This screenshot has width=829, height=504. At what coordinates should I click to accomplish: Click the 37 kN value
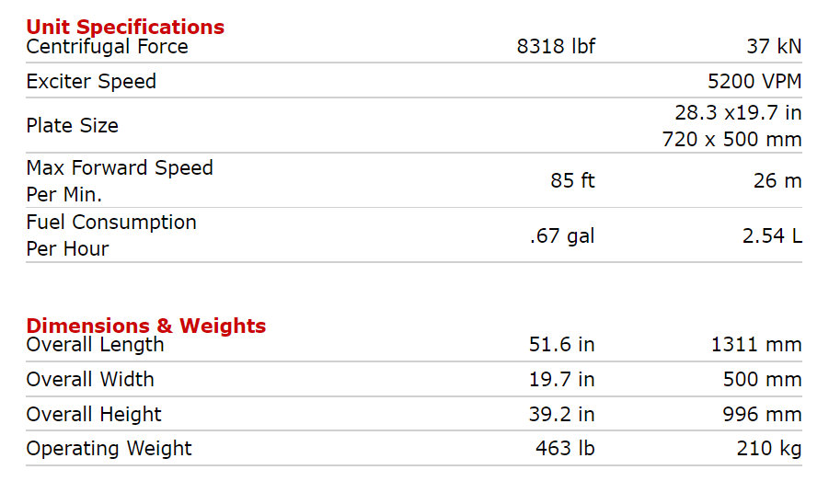click(x=774, y=47)
